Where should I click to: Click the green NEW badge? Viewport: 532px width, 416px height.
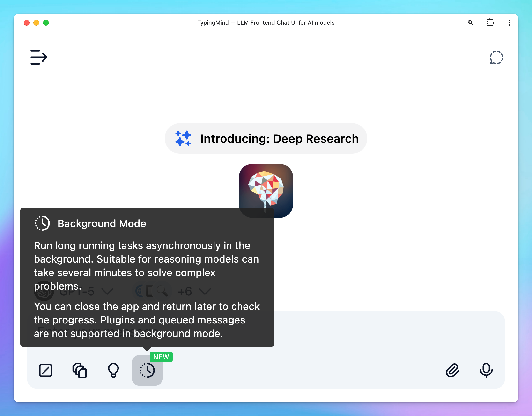click(161, 357)
